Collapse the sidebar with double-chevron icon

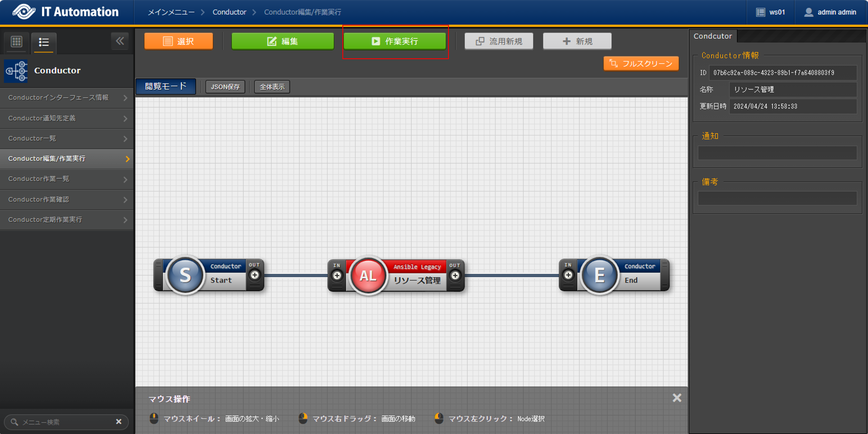120,41
